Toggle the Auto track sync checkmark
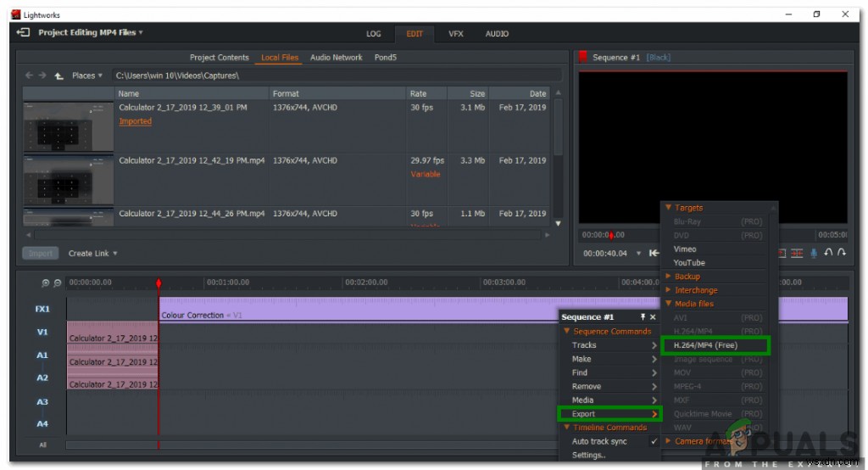Screen dimensions: 868x470 coord(653,441)
